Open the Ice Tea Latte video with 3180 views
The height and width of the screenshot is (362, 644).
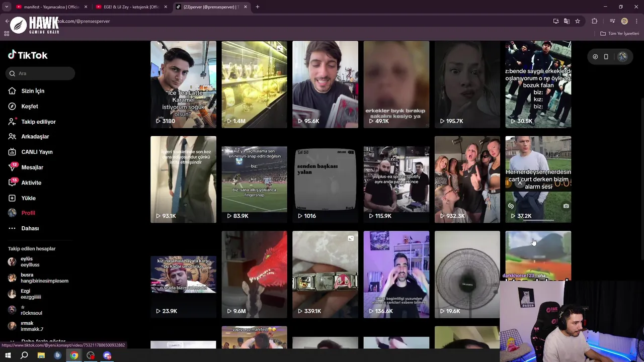click(183, 84)
